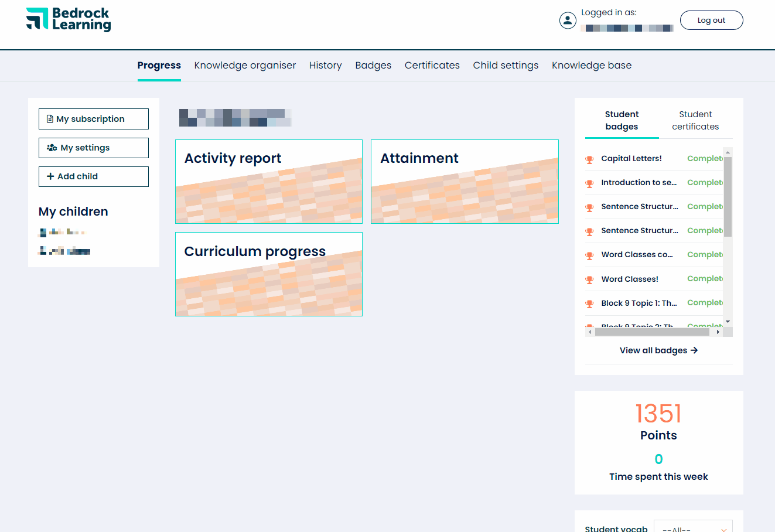This screenshot has width=775, height=532.
Task: Click the left arrow of the badges scrollbar
Action: pos(589,332)
